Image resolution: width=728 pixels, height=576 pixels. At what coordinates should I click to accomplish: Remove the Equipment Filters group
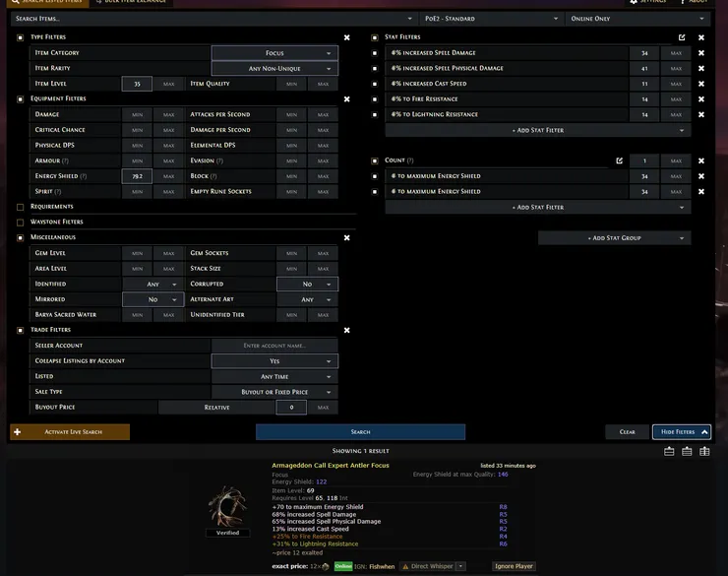click(347, 98)
